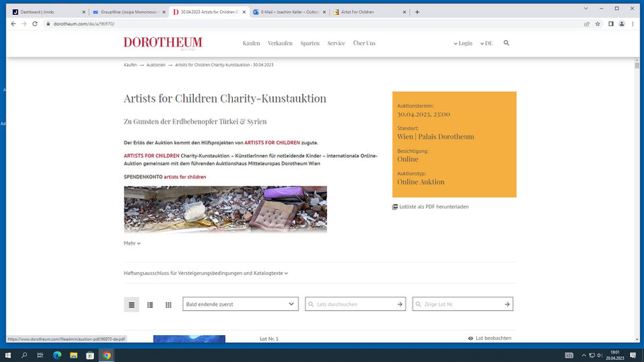Viewport: 644px width, 362px height.
Task: Launch Microsoft Edge from the taskbar
Action: tap(57, 355)
